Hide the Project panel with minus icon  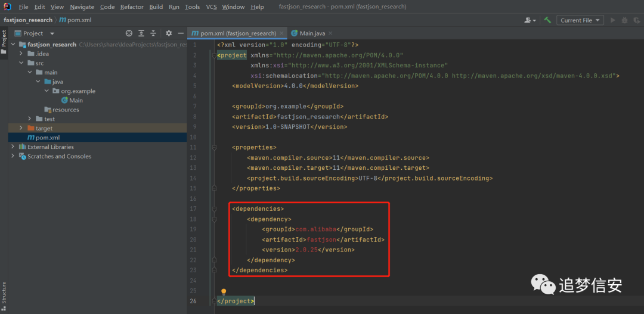[181, 33]
